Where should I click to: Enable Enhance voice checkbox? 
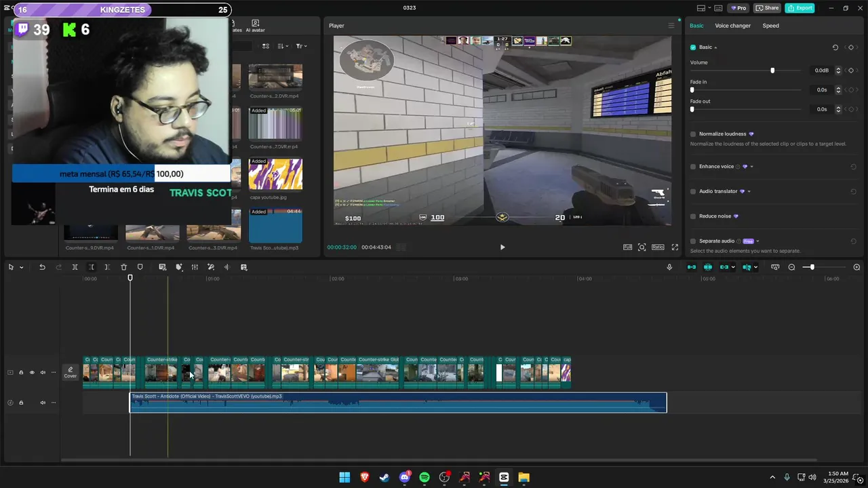click(693, 167)
